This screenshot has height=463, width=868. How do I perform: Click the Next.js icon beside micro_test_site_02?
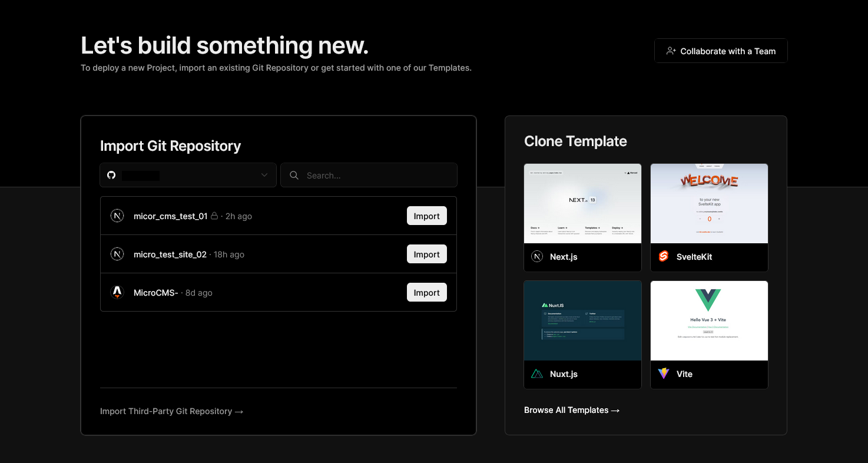coord(117,254)
